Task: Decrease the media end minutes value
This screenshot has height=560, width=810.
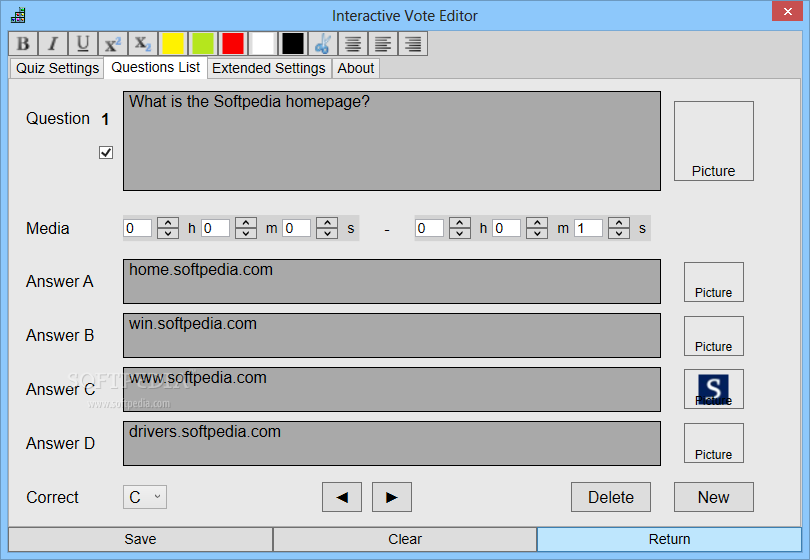Action: click(x=537, y=233)
